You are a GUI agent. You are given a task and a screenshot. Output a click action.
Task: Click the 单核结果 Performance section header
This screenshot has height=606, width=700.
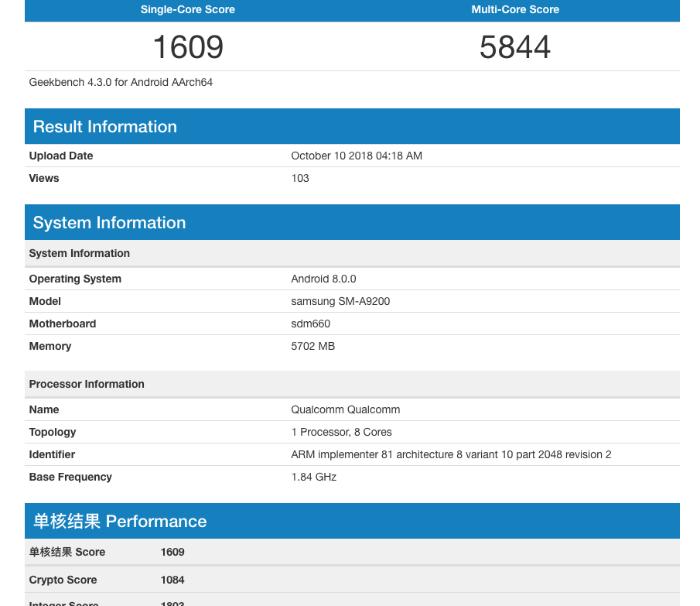120,522
